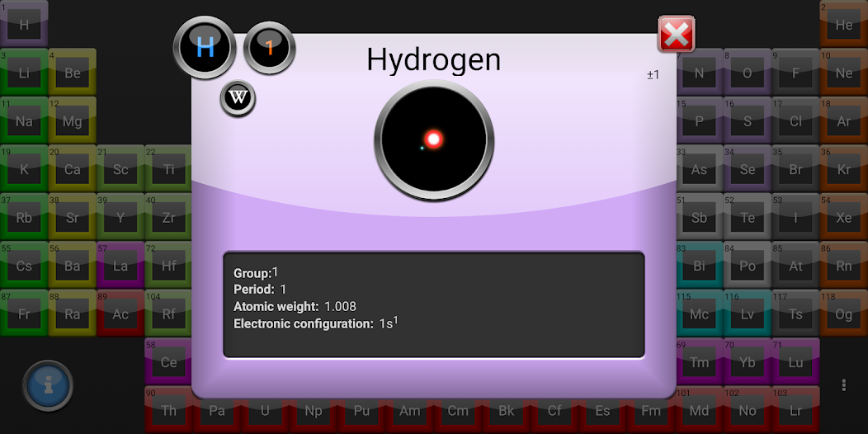
Task: Tap the Hydrogen atom model animation
Action: (434, 139)
